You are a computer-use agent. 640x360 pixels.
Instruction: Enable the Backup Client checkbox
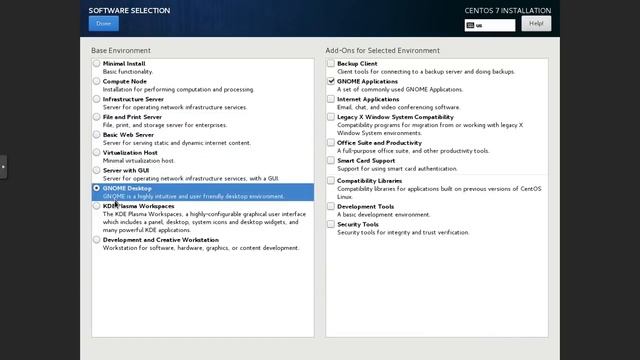331,63
